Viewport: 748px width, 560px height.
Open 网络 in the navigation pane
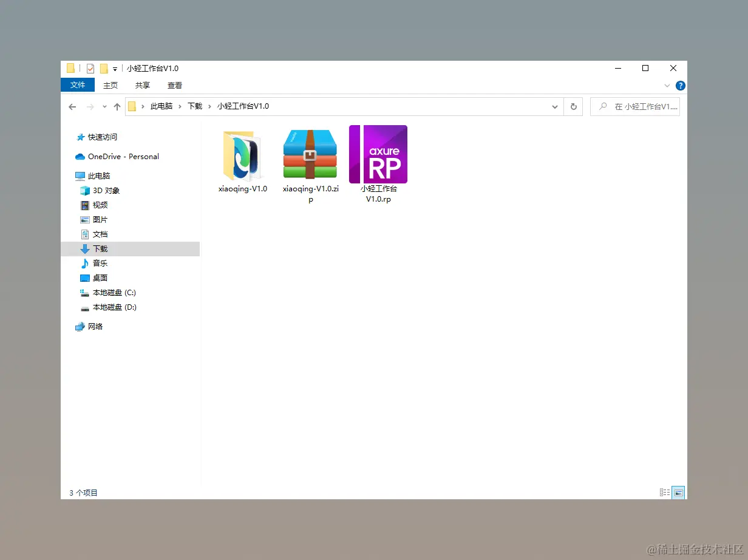point(89,327)
